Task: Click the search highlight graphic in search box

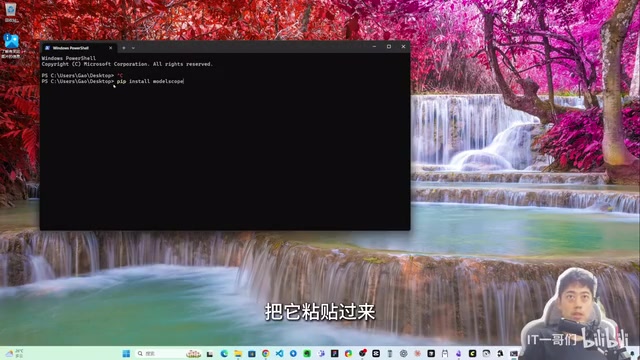Action: click(193, 353)
